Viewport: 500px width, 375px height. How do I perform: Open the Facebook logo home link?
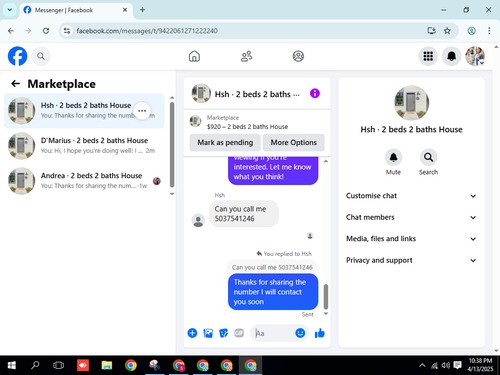click(17, 56)
